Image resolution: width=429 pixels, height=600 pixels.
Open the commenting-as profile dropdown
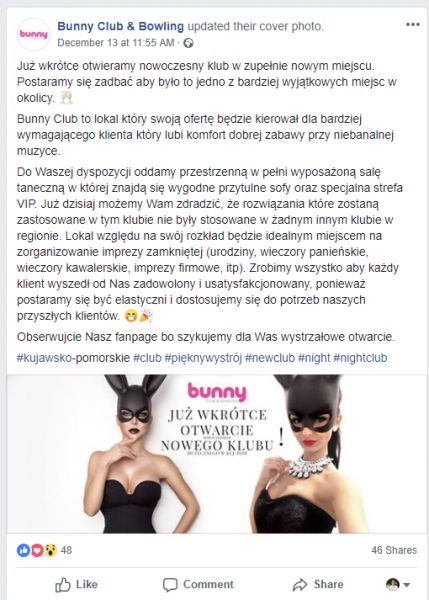398,584
